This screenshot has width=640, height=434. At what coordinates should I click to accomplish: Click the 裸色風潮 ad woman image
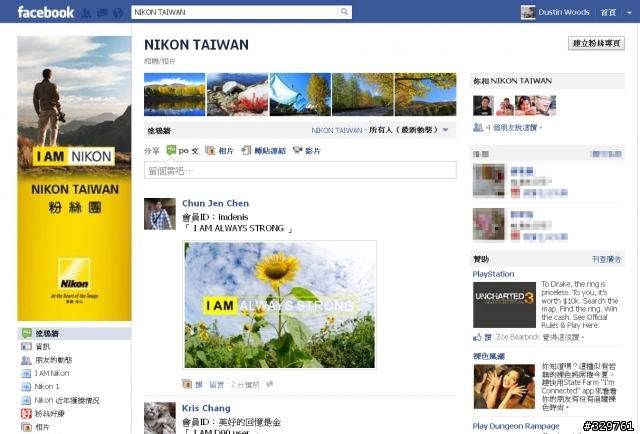coord(504,386)
